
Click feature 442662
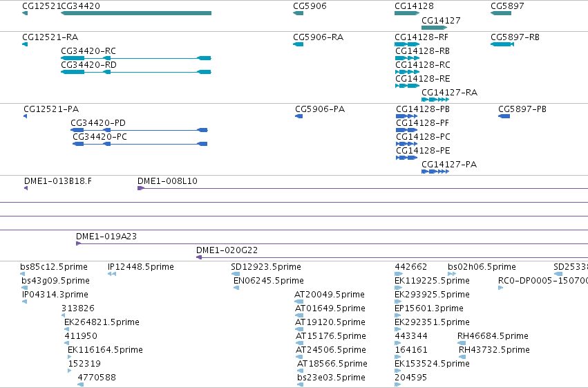point(399,274)
